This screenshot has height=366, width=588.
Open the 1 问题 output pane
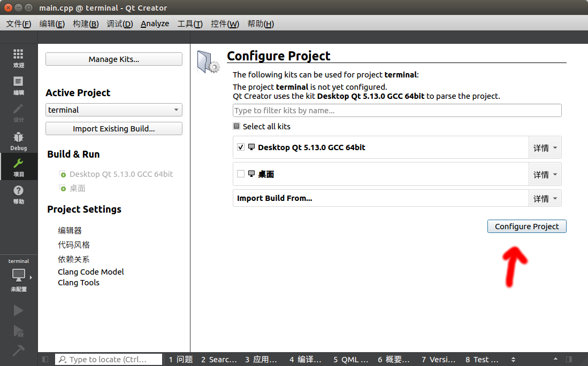[180, 359]
